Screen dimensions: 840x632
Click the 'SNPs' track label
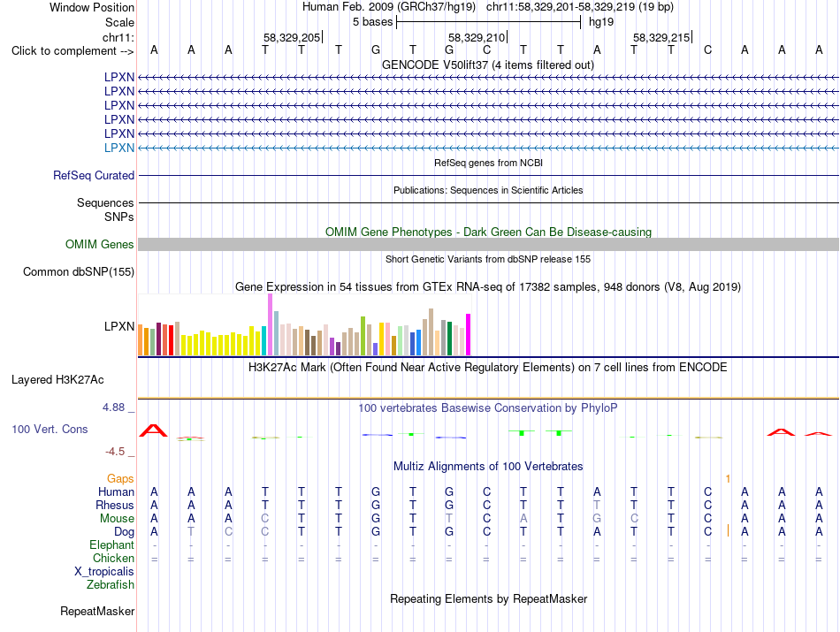pos(119,217)
